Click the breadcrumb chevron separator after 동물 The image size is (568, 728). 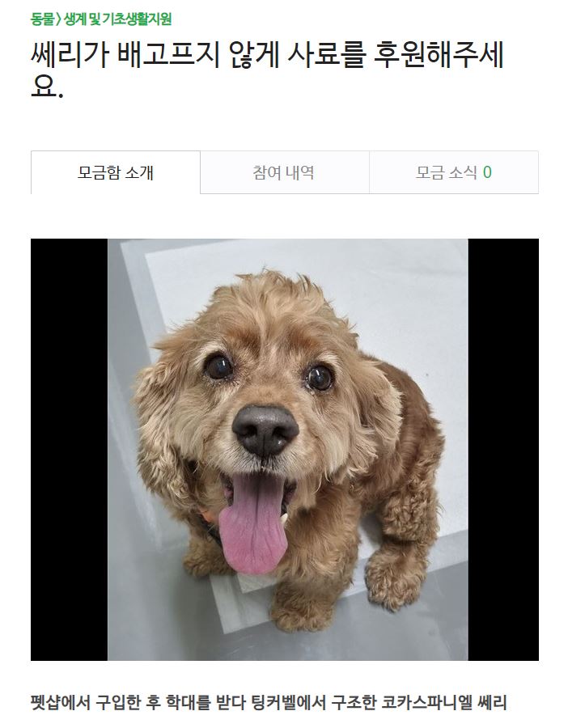pos(58,19)
